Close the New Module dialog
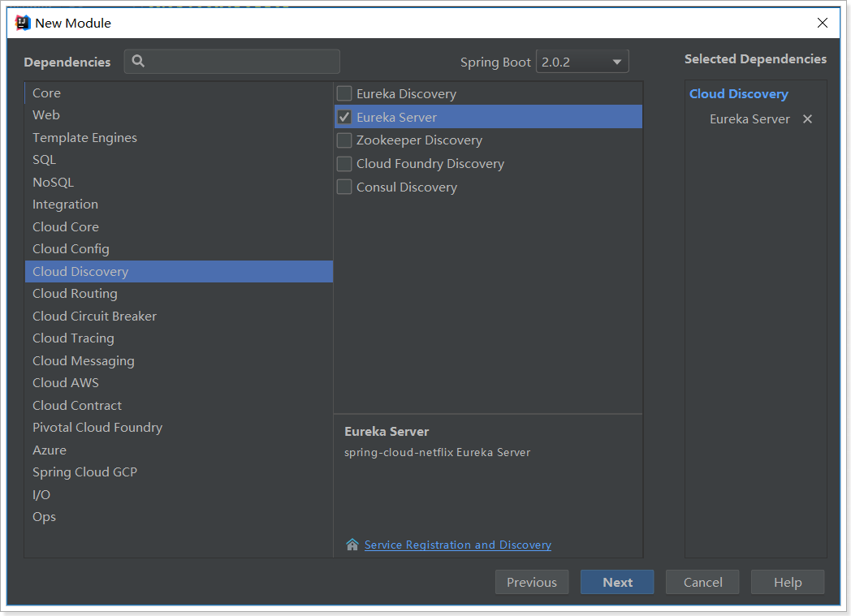 click(823, 23)
